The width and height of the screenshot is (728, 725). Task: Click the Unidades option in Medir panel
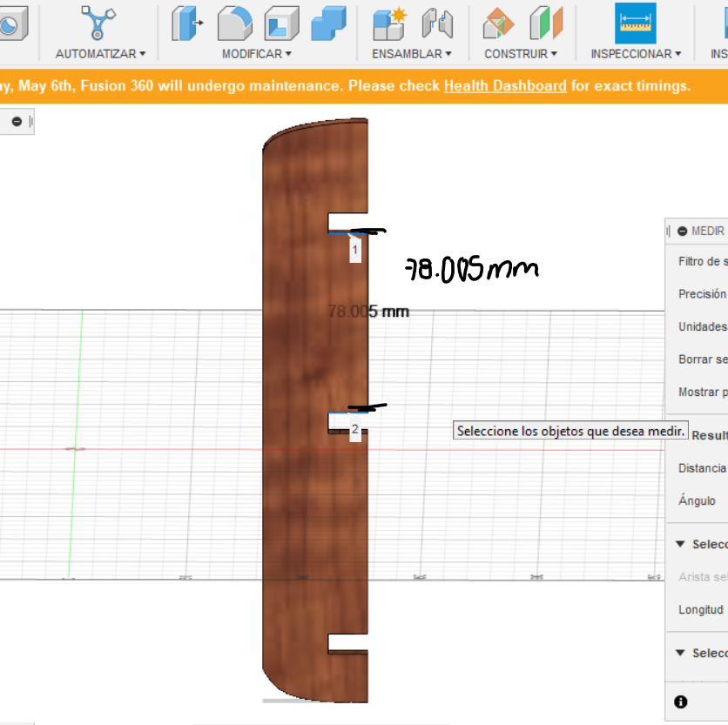coord(703,326)
